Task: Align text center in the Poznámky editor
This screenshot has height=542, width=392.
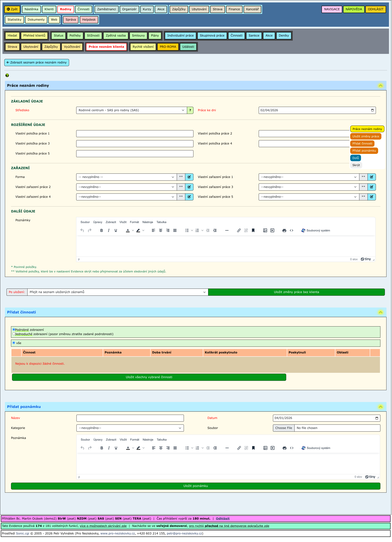Action: 161,231
